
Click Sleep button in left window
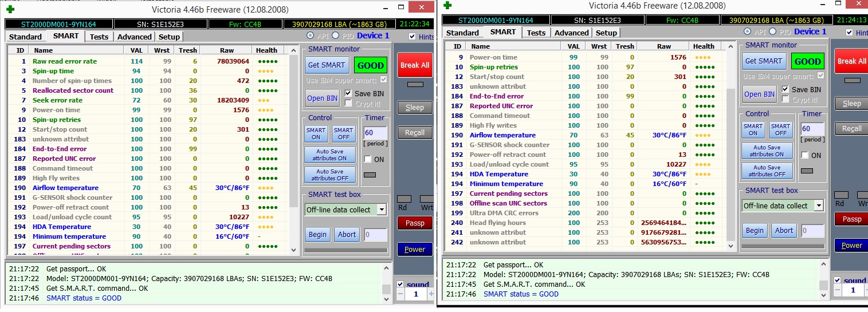tap(415, 107)
